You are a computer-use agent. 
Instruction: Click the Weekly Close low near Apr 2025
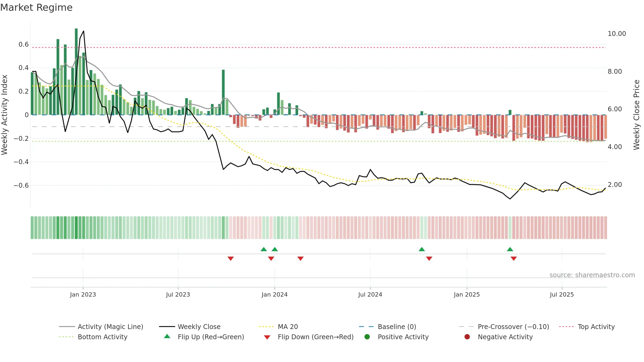click(x=510, y=199)
